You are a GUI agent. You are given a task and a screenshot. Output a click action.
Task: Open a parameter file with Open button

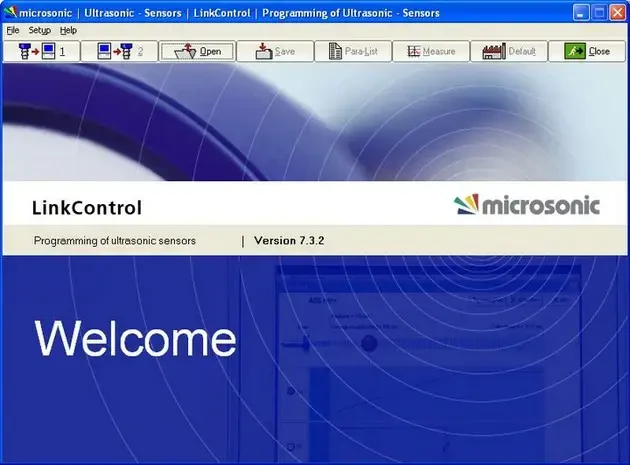[x=197, y=51]
